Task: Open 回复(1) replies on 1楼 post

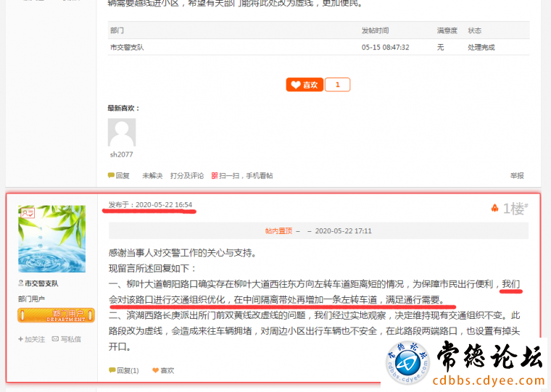Action: [124, 370]
